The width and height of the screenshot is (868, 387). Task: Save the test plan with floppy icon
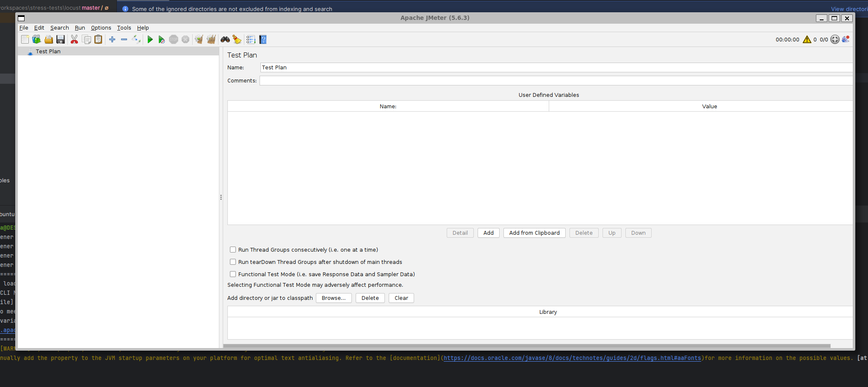(x=61, y=39)
